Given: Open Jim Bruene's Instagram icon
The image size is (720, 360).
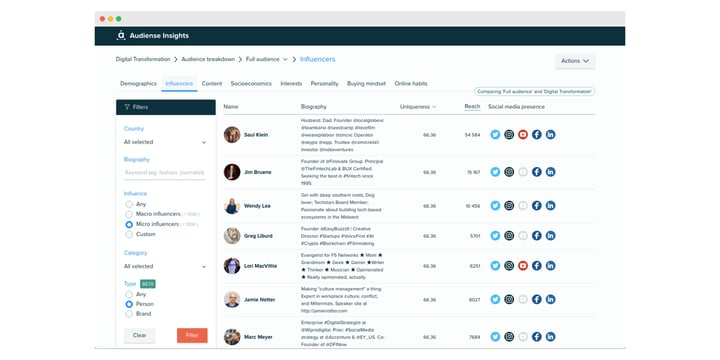Looking at the screenshot, I should coord(509,172).
